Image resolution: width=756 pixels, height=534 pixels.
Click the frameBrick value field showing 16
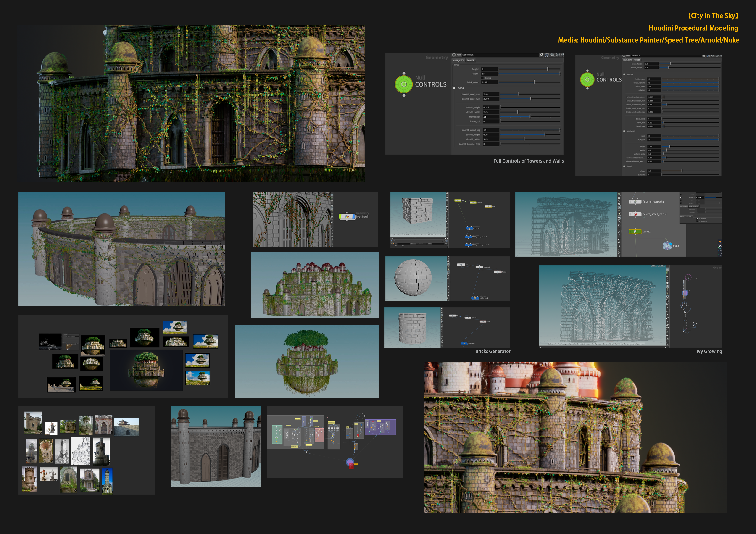(491, 117)
